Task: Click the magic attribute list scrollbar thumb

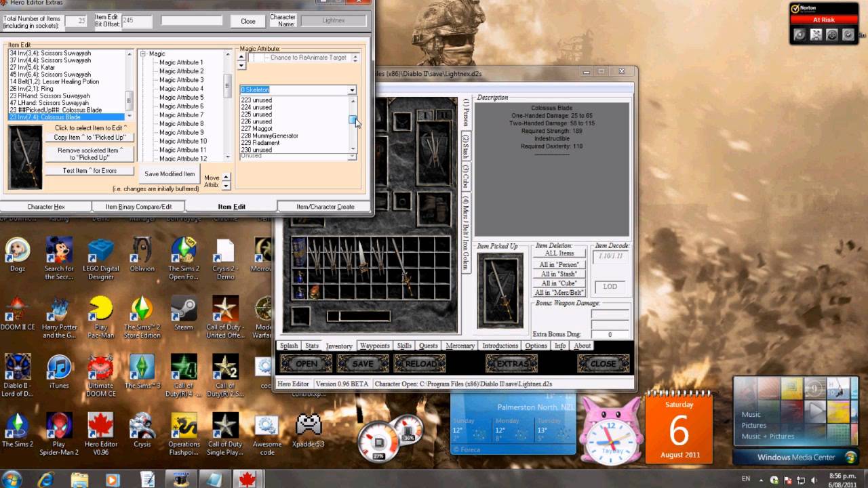Action: pos(353,119)
